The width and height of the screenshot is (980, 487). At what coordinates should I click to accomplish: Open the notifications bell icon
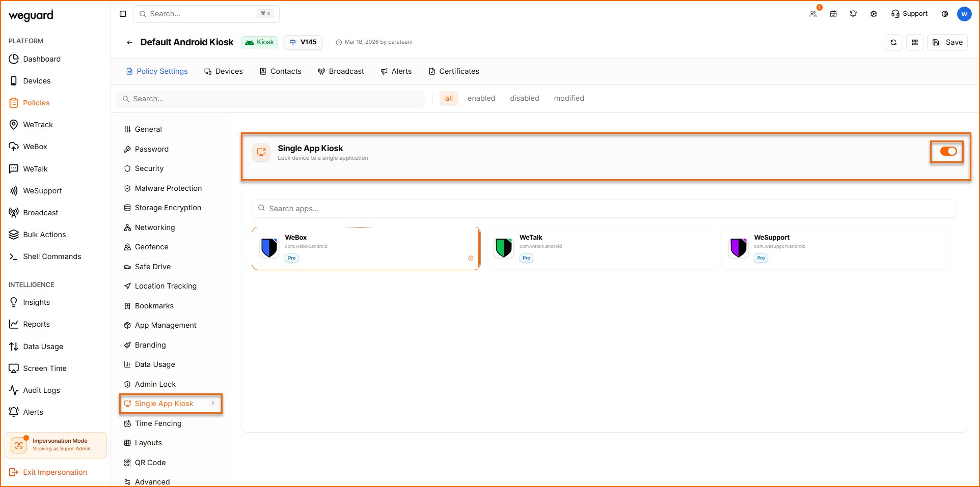click(x=853, y=14)
